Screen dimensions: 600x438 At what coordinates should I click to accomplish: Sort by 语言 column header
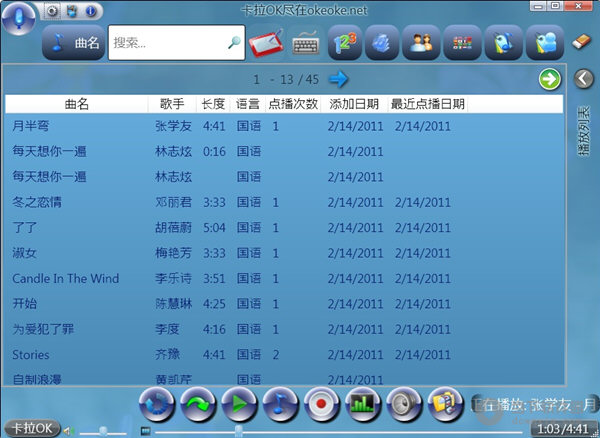248,104
